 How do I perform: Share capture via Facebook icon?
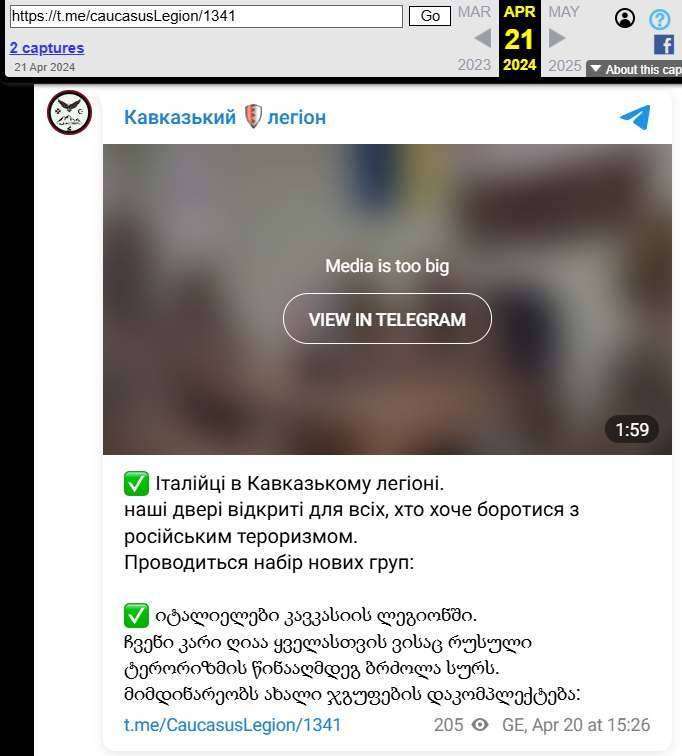[x=664, y=45]
